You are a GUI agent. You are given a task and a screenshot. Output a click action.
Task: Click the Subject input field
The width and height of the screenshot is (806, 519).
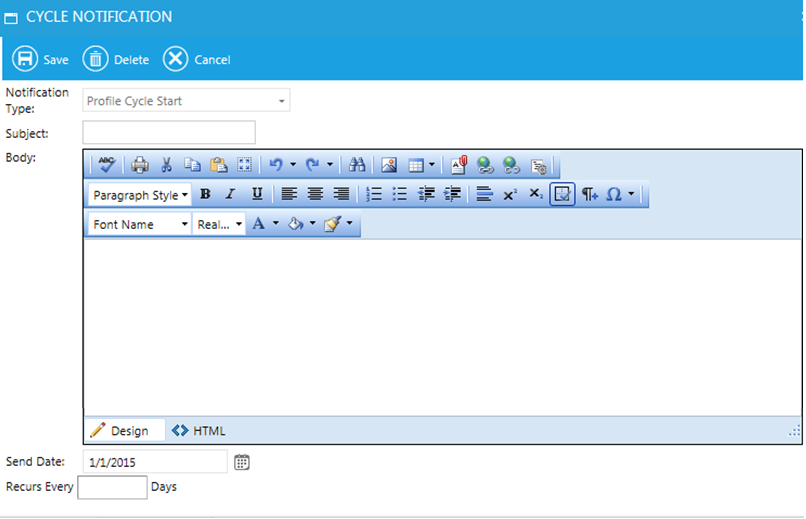coord(169,133)
